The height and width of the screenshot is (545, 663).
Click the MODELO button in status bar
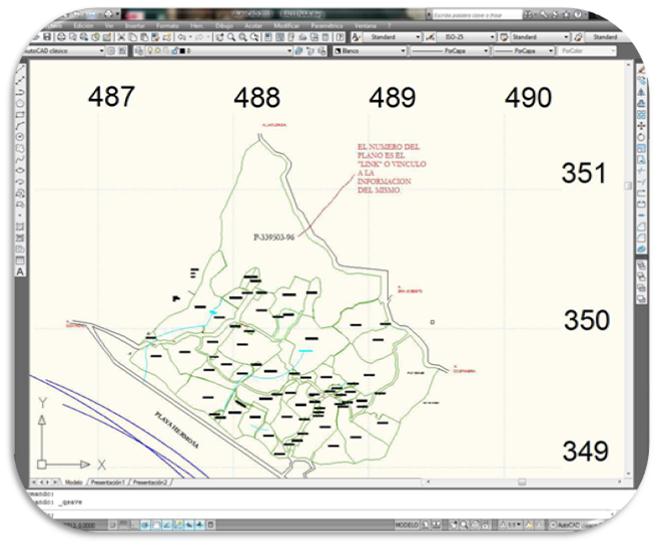407,525
